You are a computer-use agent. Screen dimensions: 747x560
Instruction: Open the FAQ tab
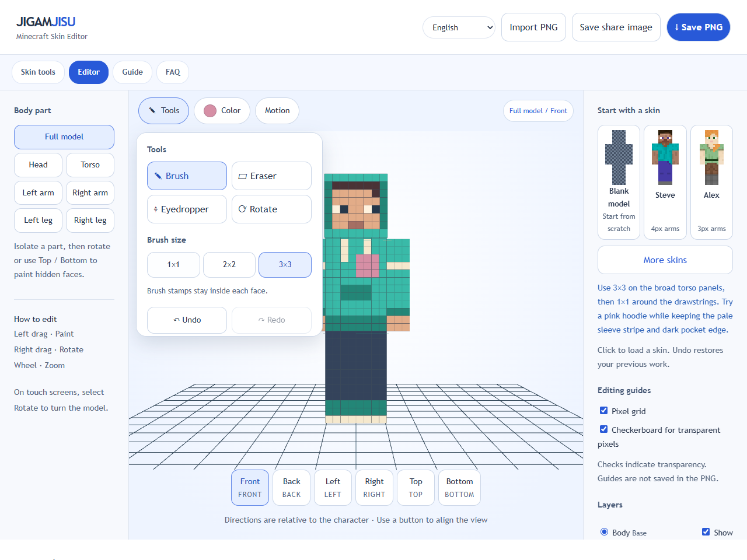click(173, 72)
